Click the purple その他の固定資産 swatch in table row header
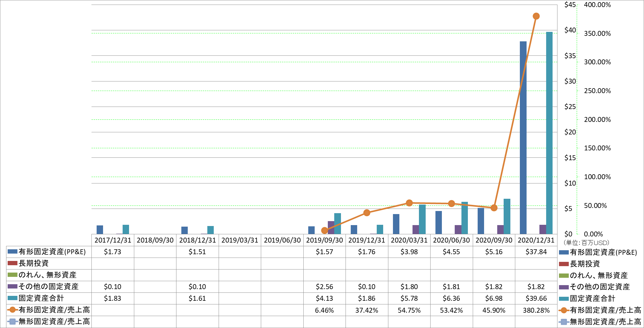The height and width of the screenshot is (328, 644). [x=13, y=286]
